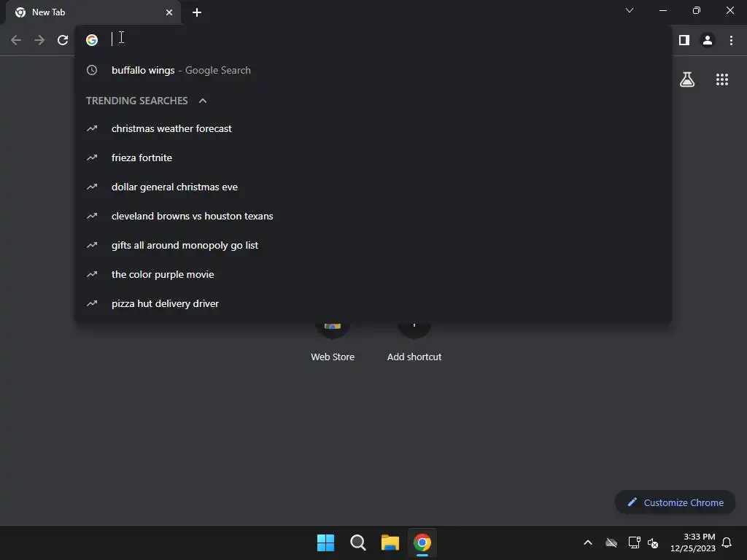Viewport: 747px width, 560px height.
Task: Open the Web Store shortcut
Action: point(333,343)
